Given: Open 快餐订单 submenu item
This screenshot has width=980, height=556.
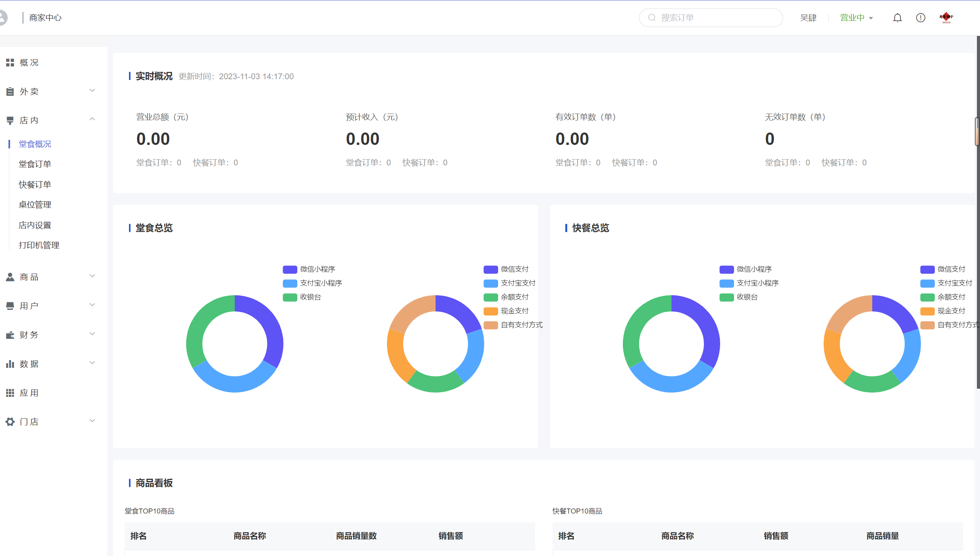Looking at the screenshot, I should pyautogui.click(x=35, y=185).
